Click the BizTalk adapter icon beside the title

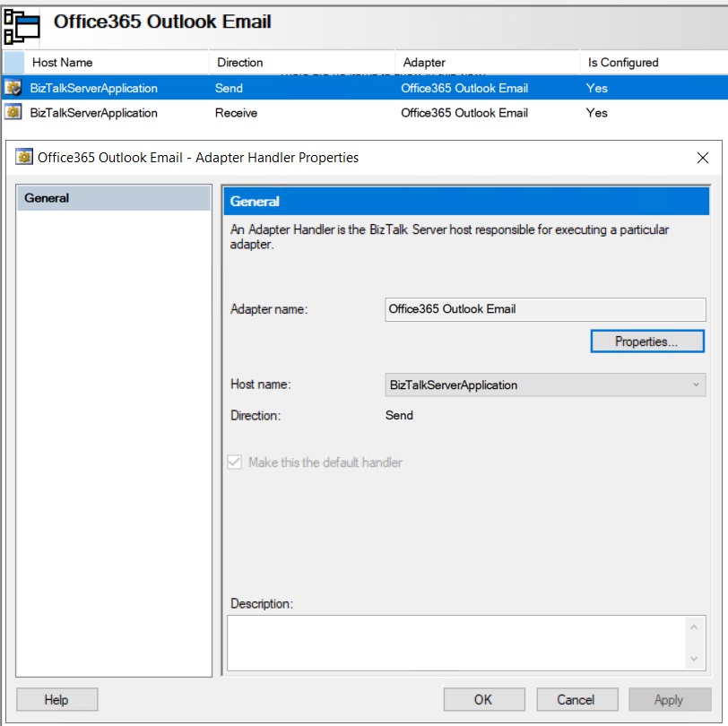[21, 27]
